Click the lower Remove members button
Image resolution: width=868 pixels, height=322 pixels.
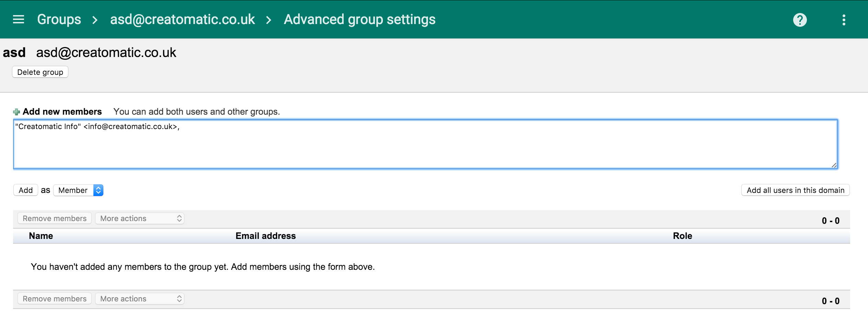(55, 299)
